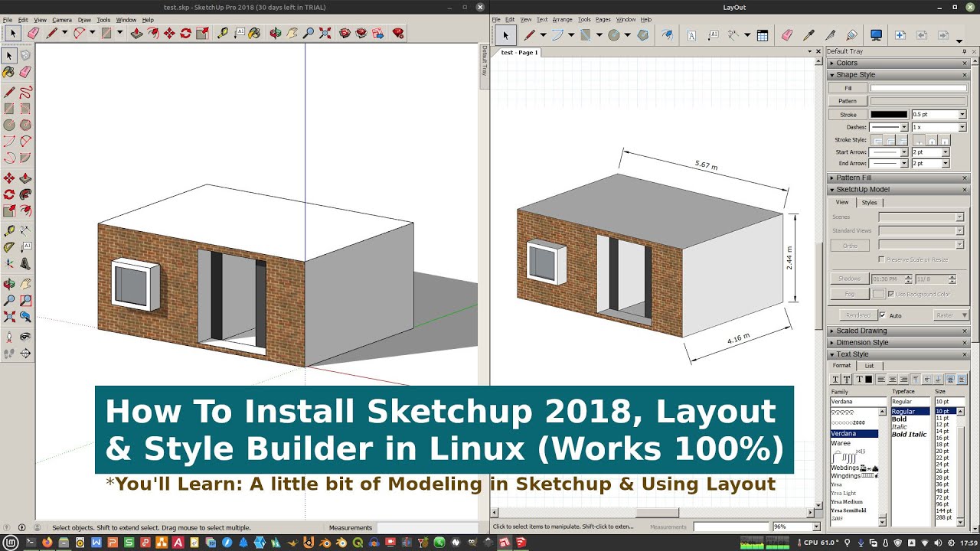
Task: Click the LayOut Measurements input box
Action: pyautogui.click(x=730, y=527)
